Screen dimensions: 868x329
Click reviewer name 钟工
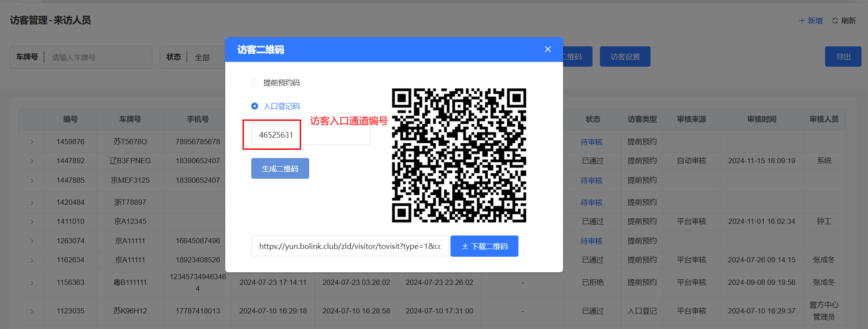click(824, 221)
